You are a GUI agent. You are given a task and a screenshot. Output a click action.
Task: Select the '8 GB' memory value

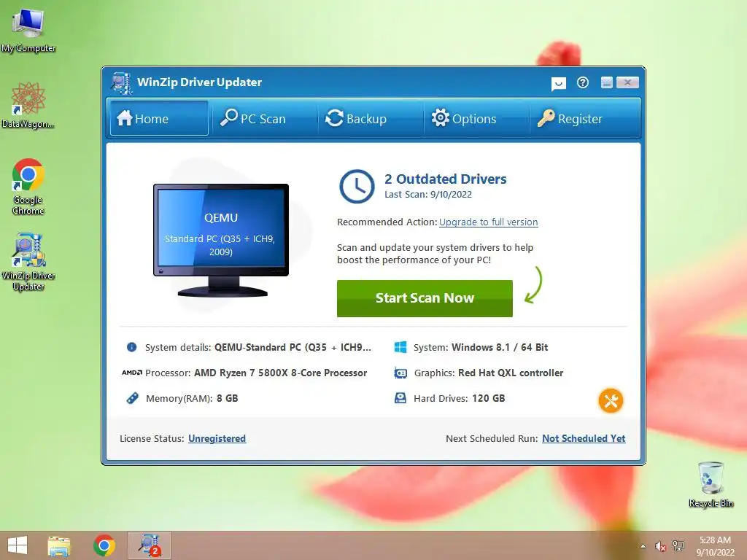pyautogui.click(x=228, y=398)
